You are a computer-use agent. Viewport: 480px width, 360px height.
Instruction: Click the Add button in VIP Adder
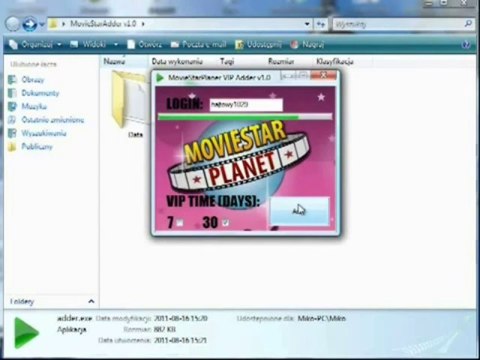[299, 211]
